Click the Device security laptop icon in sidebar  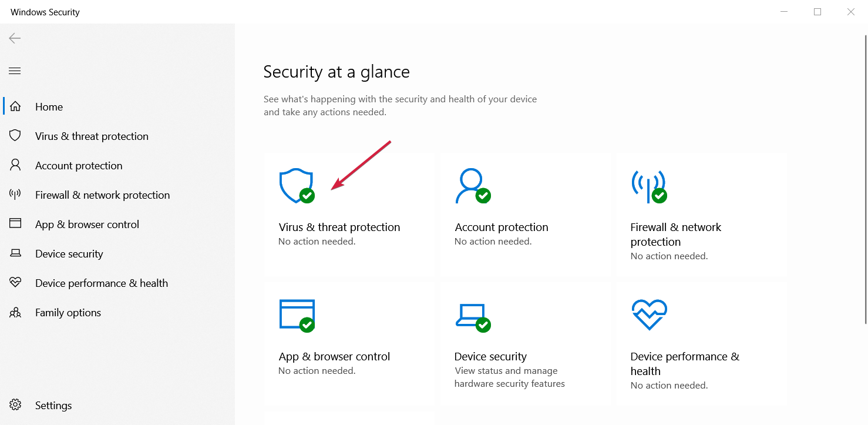(x=15, y=253)
